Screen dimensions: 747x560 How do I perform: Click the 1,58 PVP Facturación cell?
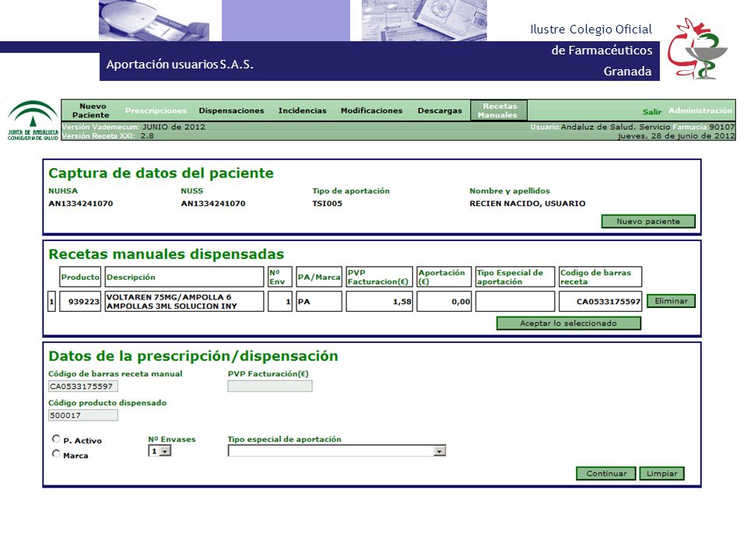click(379, 302)
